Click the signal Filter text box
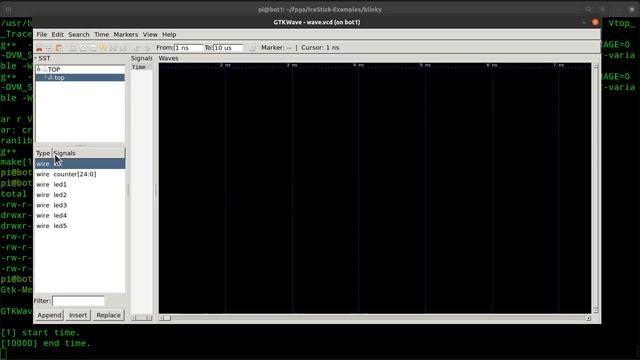Image resolution: width=640 pixels, height=360 pixels. (78, 301)
